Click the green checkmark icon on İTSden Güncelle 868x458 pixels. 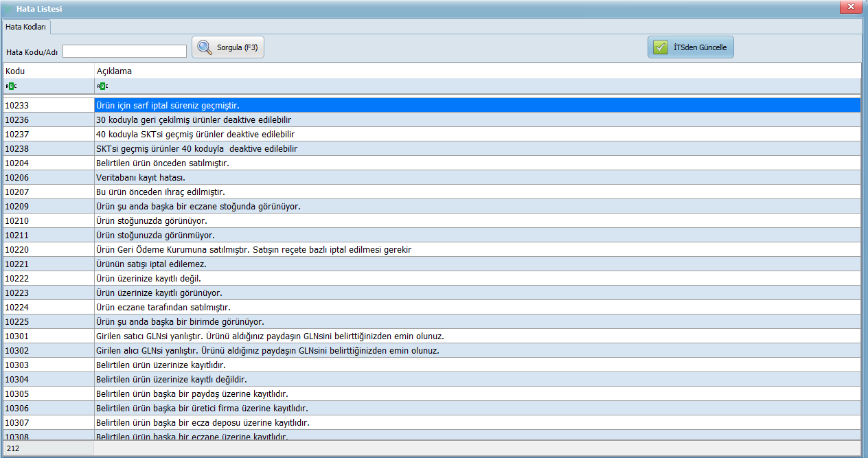point(660,47)
